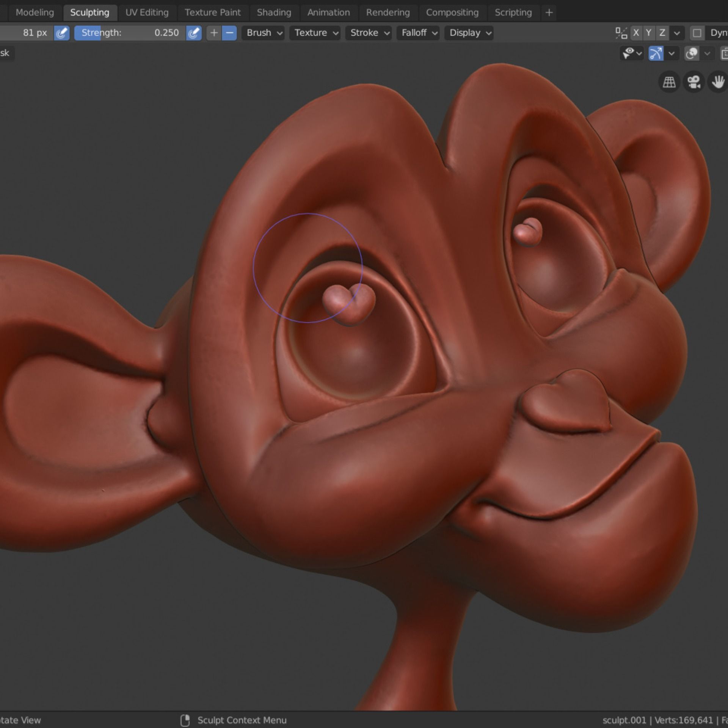Click the pan view hand icon
The width and height of the screenshot is (728, 728).
coord(718,82)
